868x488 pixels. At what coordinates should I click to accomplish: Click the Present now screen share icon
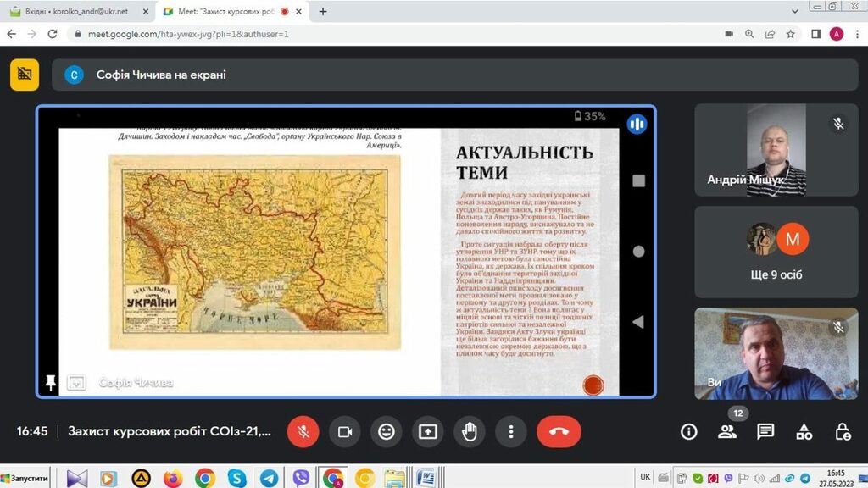click(428, 432)
